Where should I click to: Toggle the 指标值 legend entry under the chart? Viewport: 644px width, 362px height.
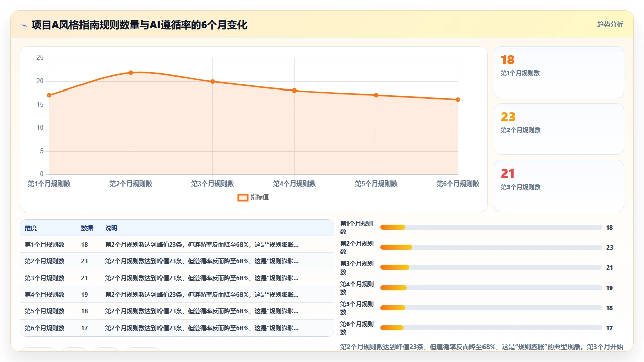click(253, 197)
